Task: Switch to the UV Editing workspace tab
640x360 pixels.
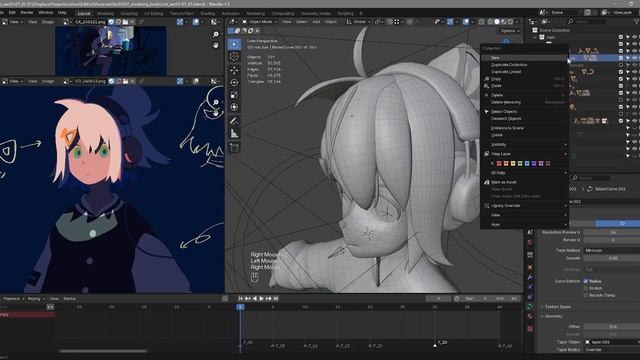Action: pos(153,13)
